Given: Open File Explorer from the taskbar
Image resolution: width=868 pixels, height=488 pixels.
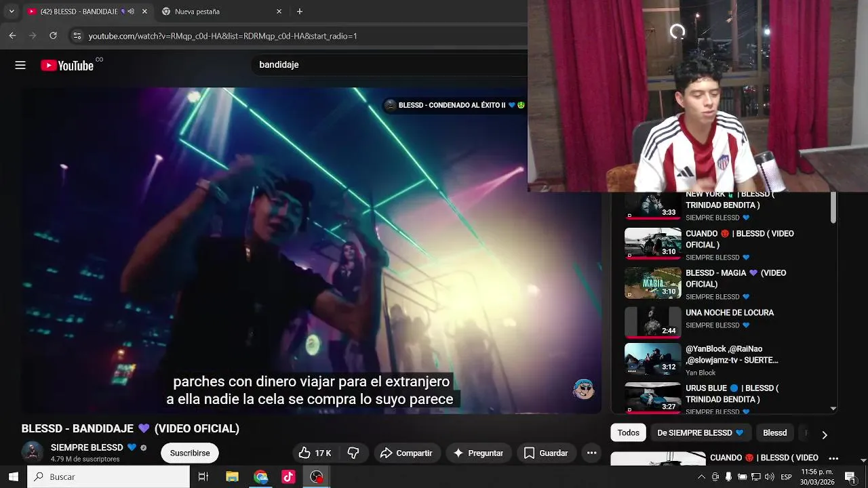Looking at the screenshot, I should (x=232, y=476).
